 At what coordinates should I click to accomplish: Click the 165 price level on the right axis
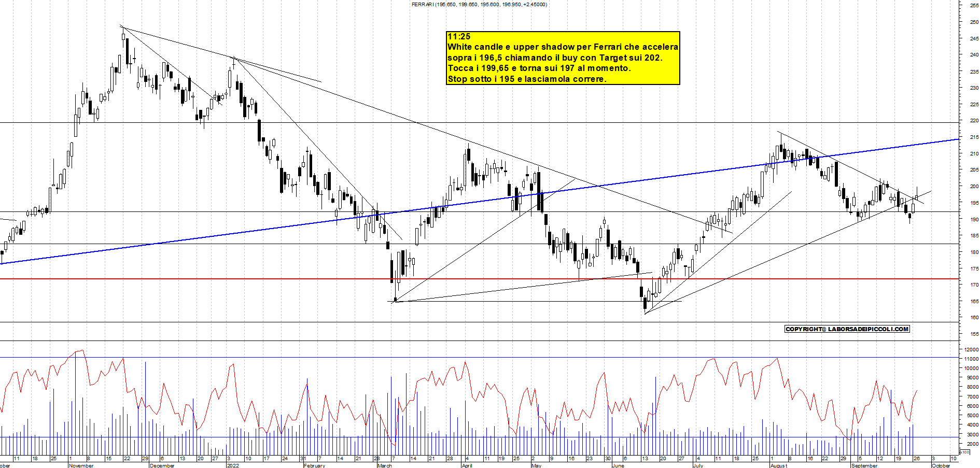974,301
